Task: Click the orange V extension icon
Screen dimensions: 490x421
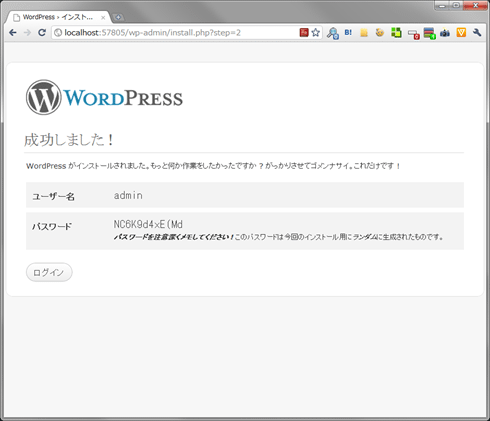Action: (x=461, y=32)
